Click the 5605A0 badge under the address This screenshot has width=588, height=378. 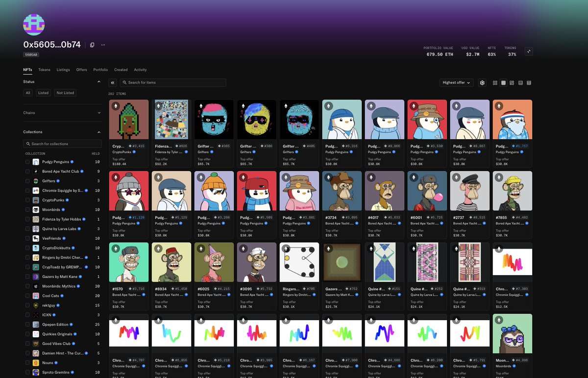(x=31, y=55)
